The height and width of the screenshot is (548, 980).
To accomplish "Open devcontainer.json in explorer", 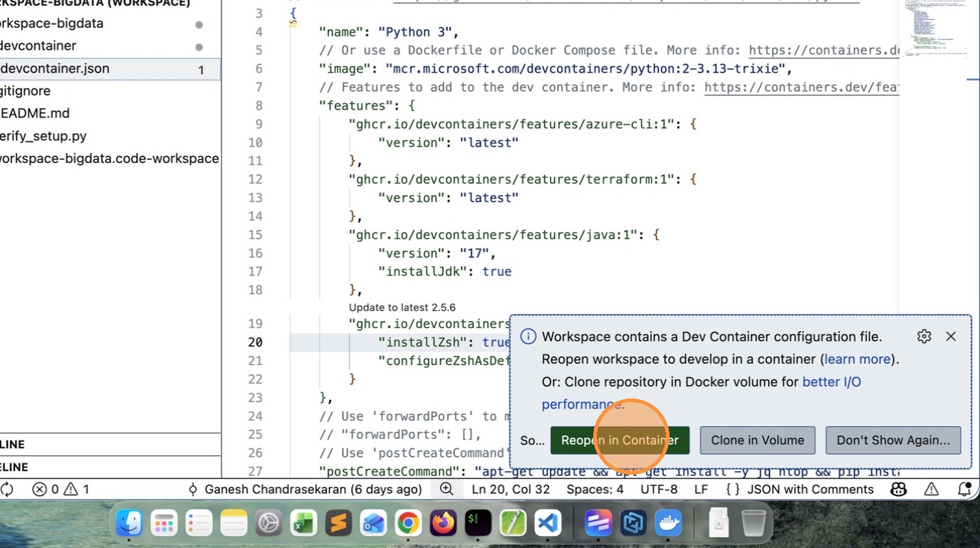I will coord(110,69).
